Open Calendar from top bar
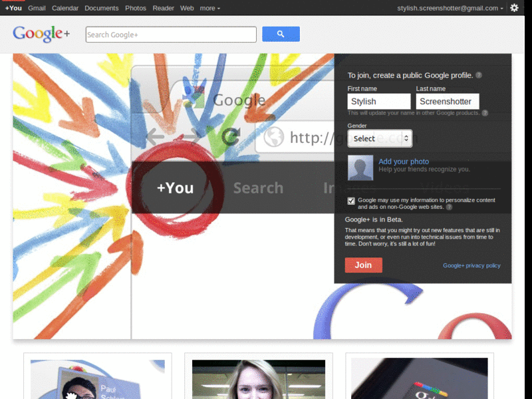The height and width of the screenshot is (399, 532). click(65, 8)
